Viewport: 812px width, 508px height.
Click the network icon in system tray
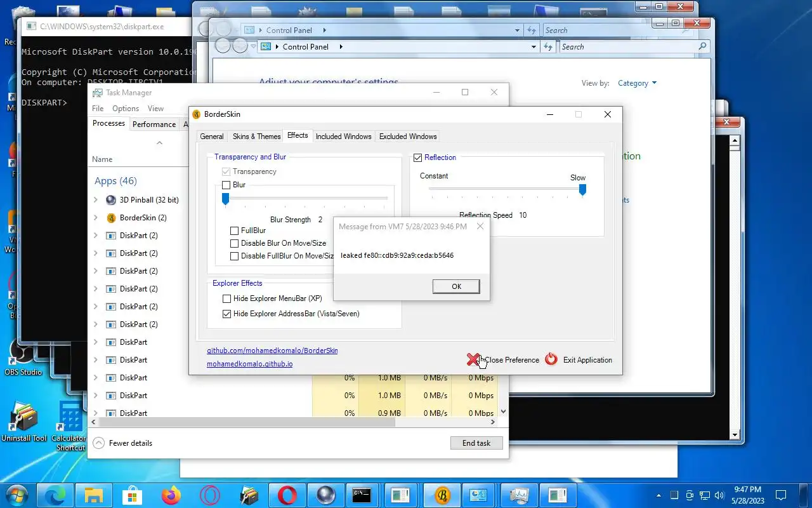coord(704,495)
